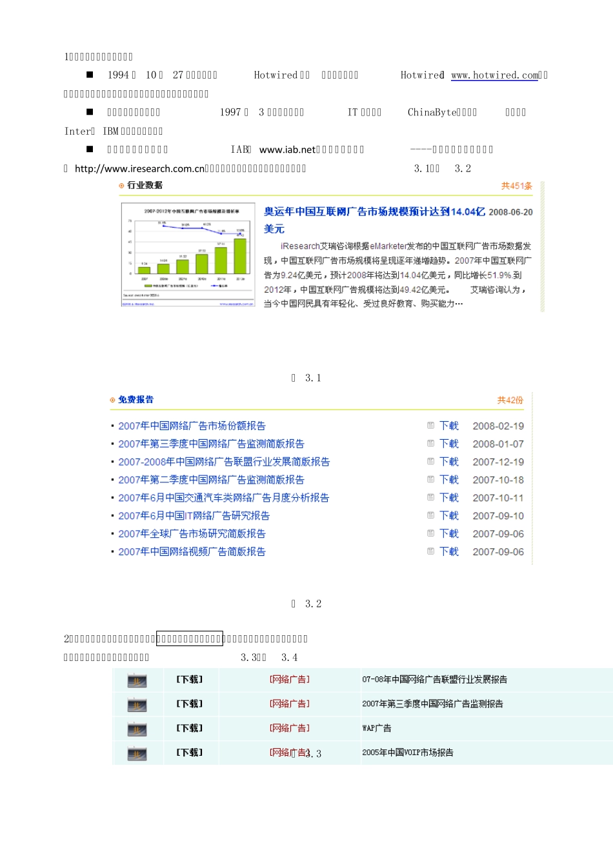Open 2005年中国VOIP市场报告 title

(x=408, y=753)
